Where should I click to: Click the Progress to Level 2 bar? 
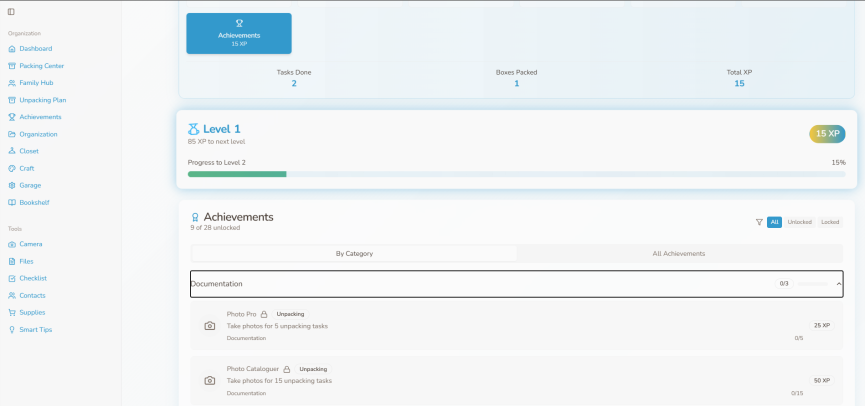coord(516,174)
